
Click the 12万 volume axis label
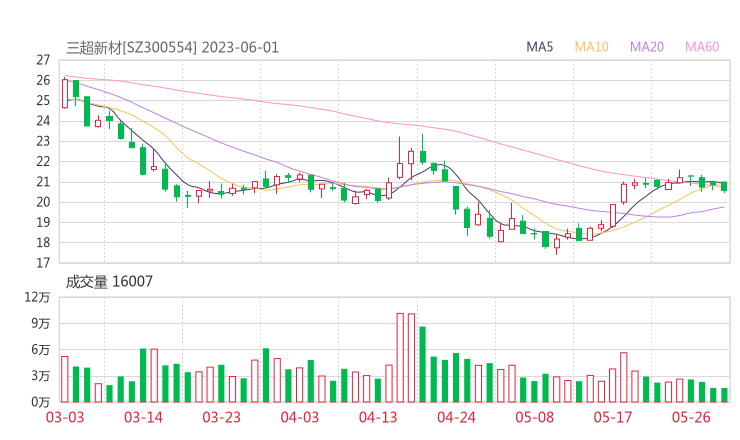coord(38,297)
